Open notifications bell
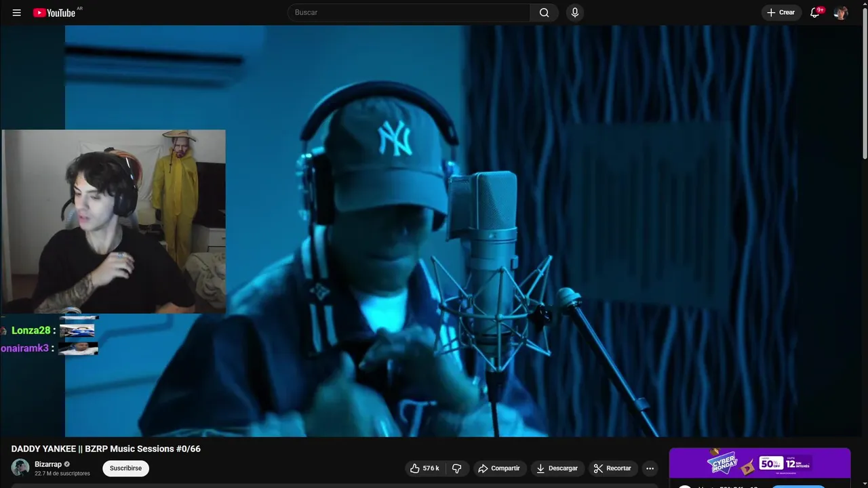This screenshot has width=868, height=488. click(x=815, y=12)
